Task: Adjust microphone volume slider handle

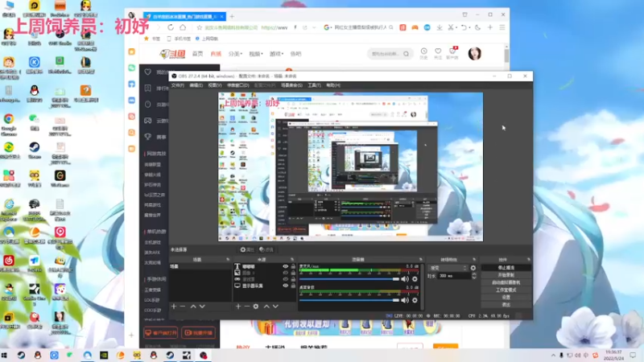Action: click(x=396, y=279)
